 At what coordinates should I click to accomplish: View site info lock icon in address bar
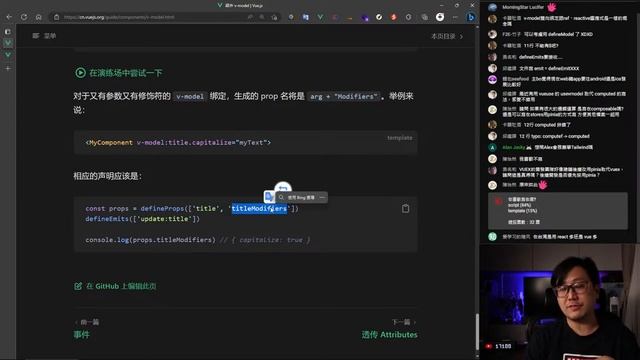(57, 17)
